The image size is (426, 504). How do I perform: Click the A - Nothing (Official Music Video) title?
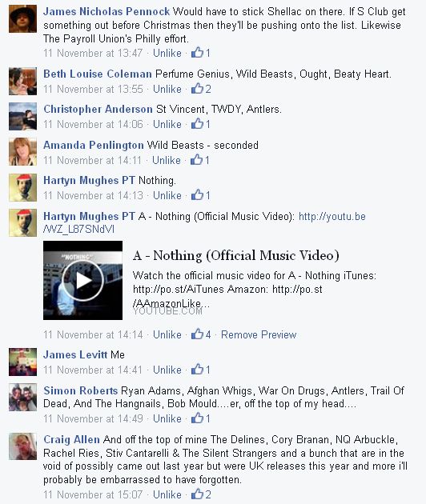point(236,255)
